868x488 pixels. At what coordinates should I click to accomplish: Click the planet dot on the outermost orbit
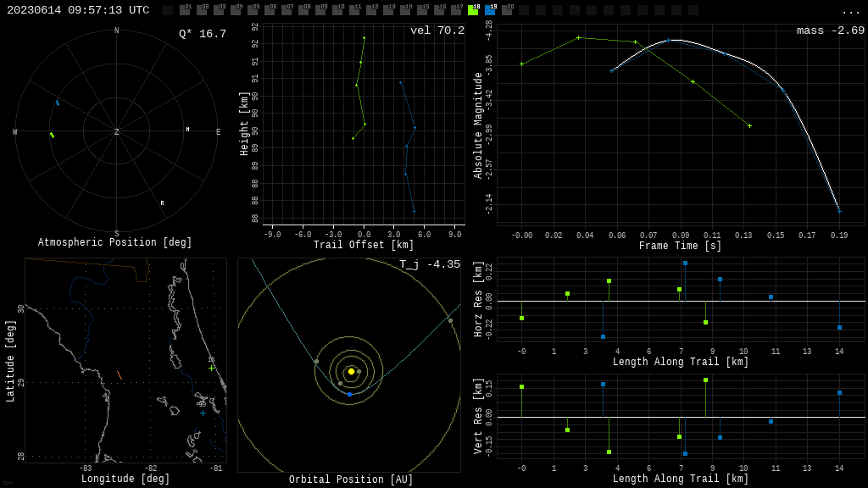451,321
